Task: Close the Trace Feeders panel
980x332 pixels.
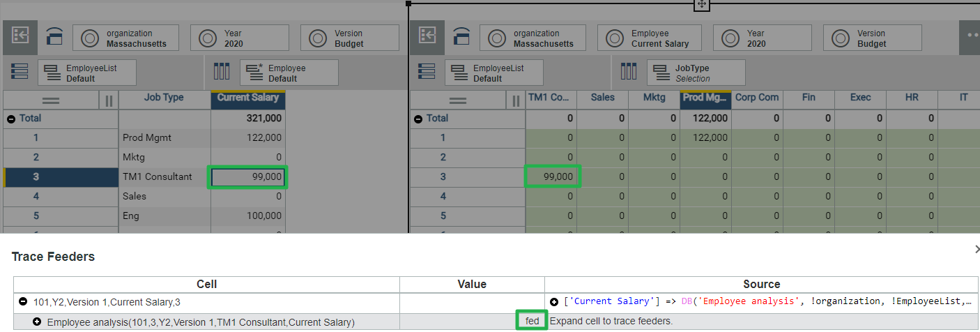Action: click(976, 249)
